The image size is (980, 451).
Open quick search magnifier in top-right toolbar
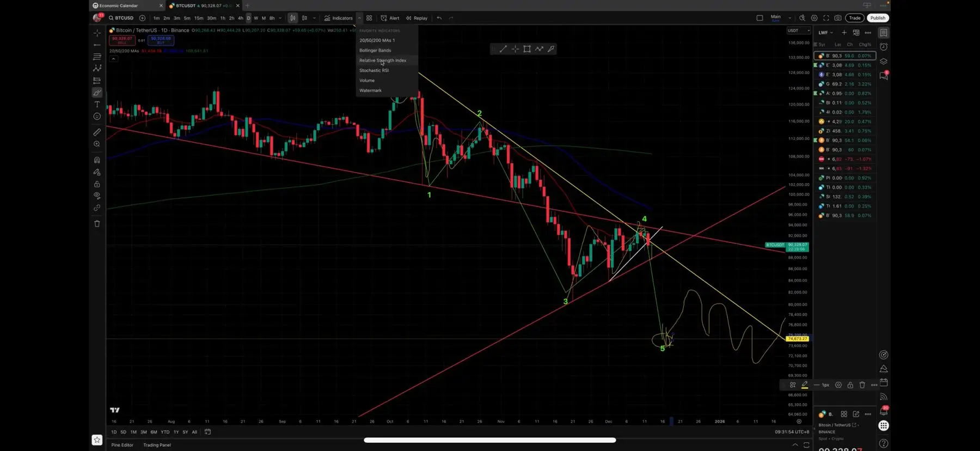[x=802, y=18]
